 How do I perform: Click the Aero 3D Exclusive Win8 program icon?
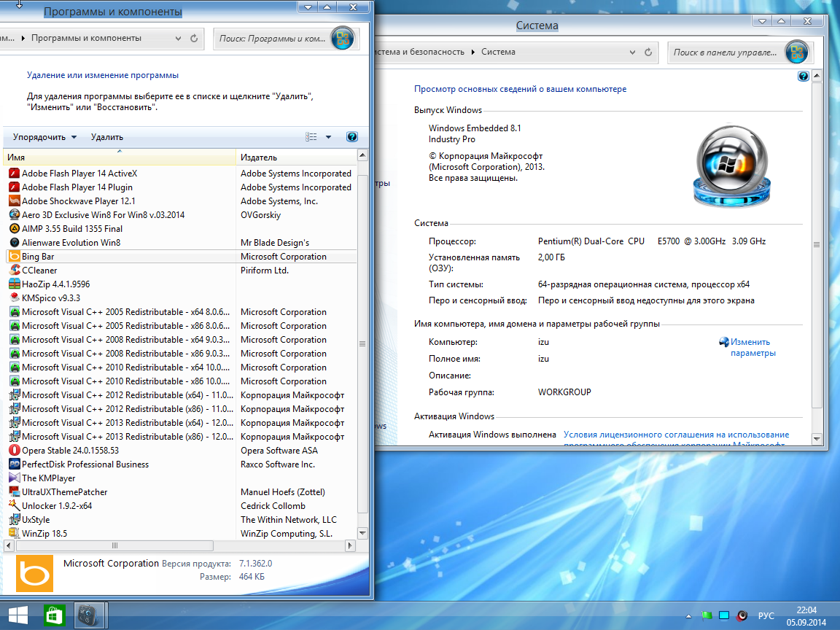click(x=15, y=215)
